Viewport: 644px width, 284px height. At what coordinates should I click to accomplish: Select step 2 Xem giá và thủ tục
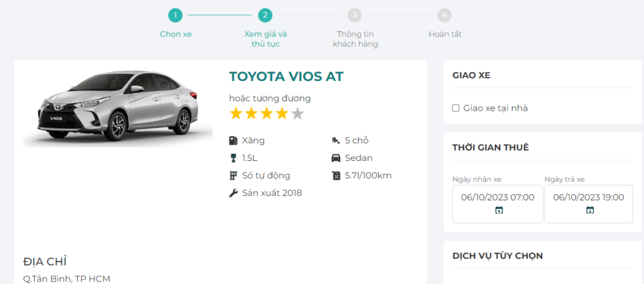pyautogui.click(x=265, y=14)
